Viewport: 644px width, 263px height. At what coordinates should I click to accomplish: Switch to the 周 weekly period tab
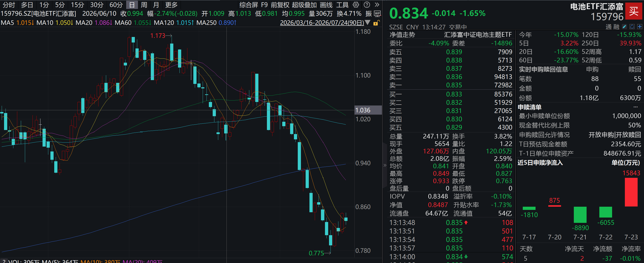click(x=144, y=4)
